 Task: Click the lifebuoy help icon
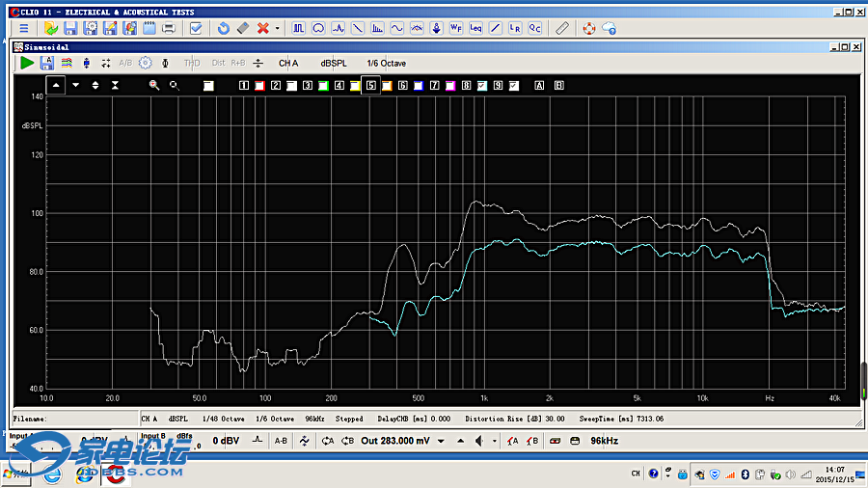(x=588, y=28)
